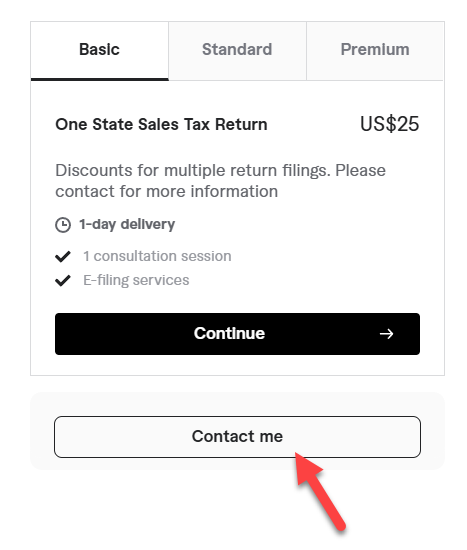Click the right arrow icon inside Continue
This screenshot has width=467, height=550.
[x=386, y=334]
